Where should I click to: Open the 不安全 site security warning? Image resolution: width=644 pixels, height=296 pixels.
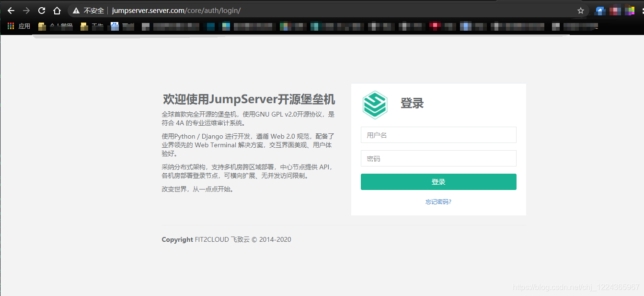click(x=88, y=11)
